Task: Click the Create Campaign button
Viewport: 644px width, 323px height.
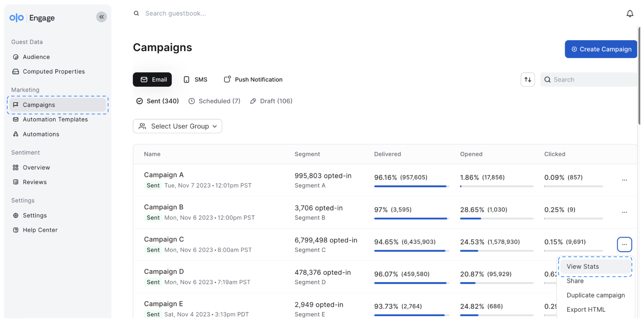Action: pos(601,49)
